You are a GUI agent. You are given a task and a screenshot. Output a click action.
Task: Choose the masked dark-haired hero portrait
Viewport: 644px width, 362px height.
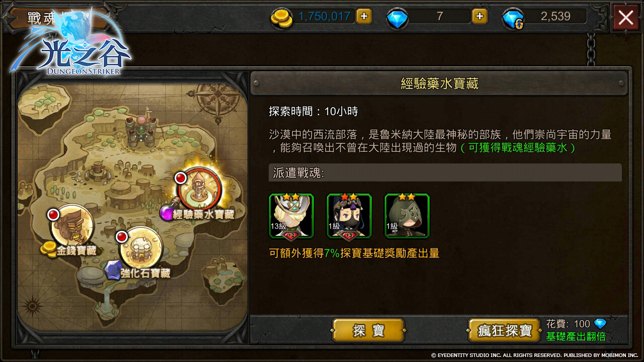[349, 215]
